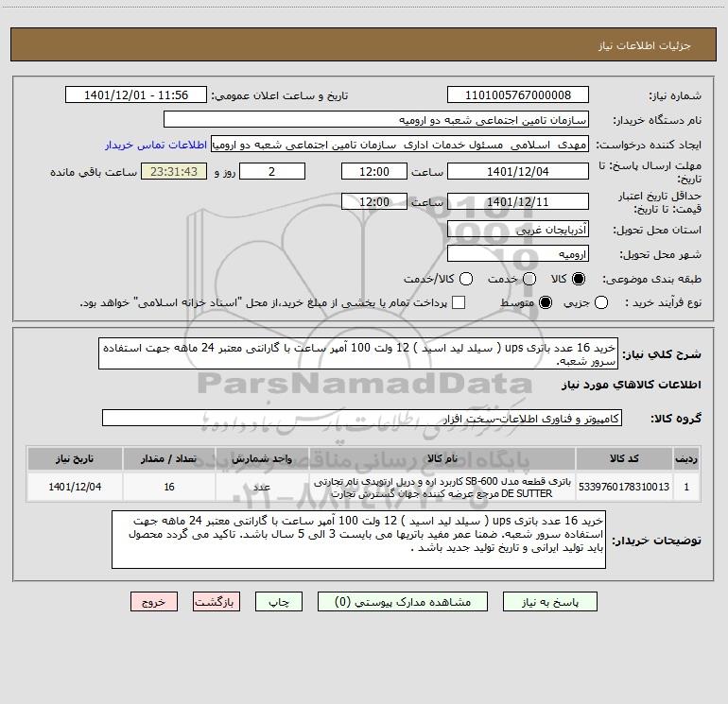This screenshot has height=704, width=728.
Task: Select the متوسط purchase type radio
Action: [x=546, y=302]
